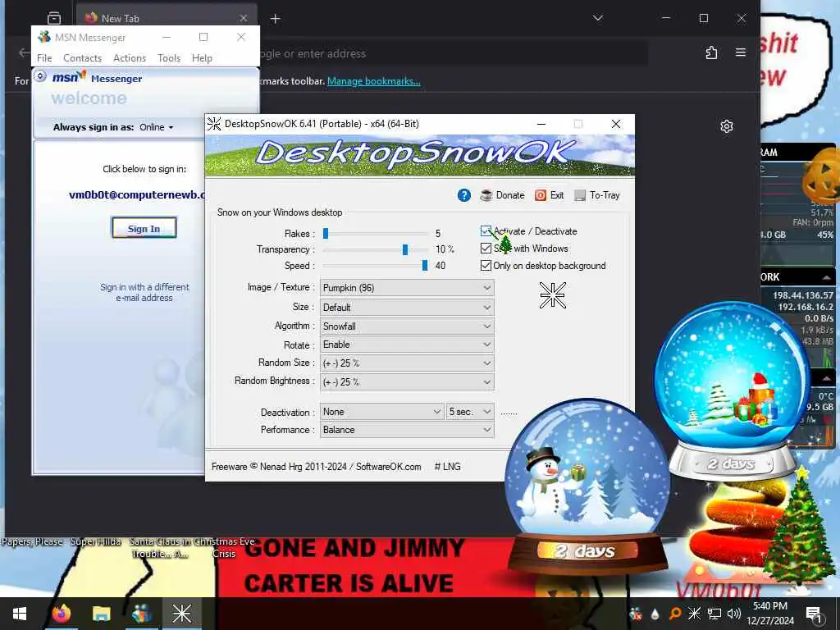The height and width of the screenshot is (630, 840).
Task: Launch Firefox from the taskbar
Action: click(62, 614)
